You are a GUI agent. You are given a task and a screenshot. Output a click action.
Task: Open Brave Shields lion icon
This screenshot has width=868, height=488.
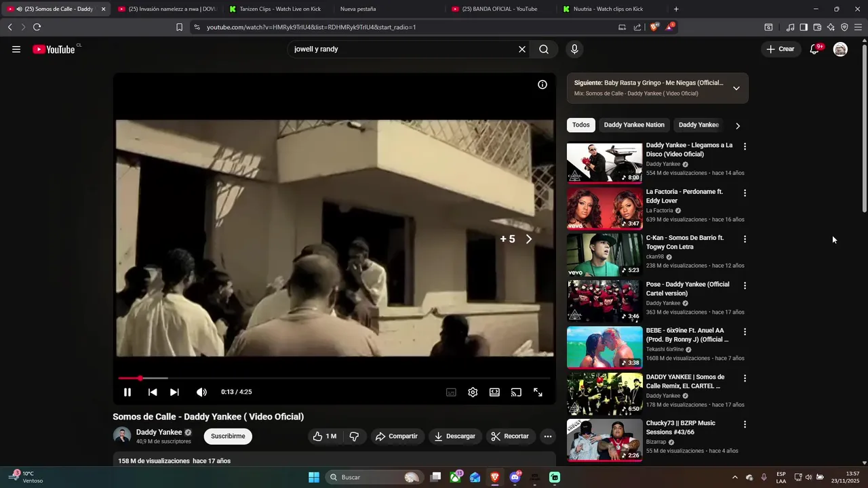(654, 27)
